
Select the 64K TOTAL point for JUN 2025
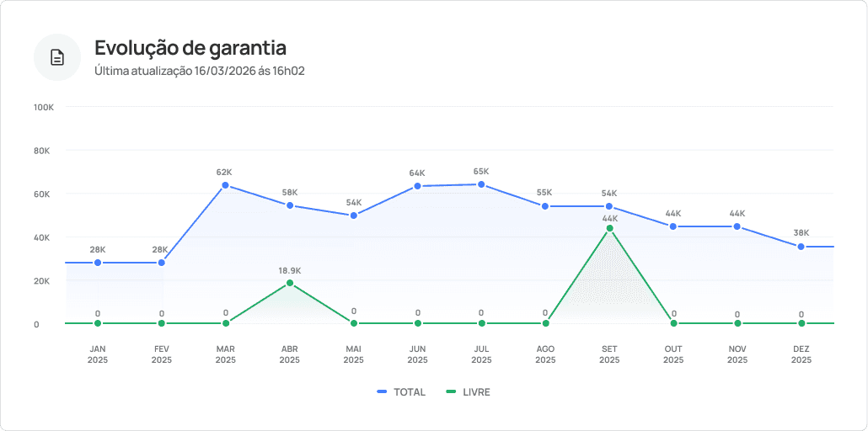click(417, 186)
